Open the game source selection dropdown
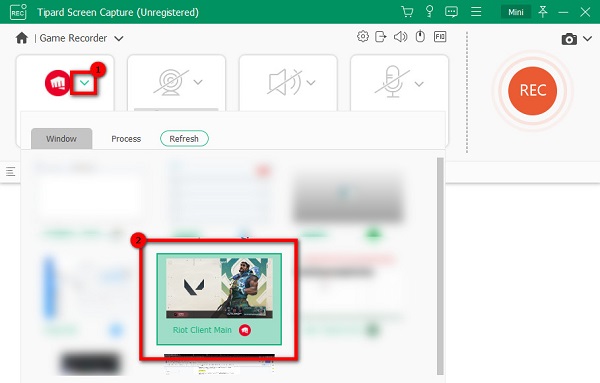This screenshot has width=600, height=383. (x=84, y=83)
